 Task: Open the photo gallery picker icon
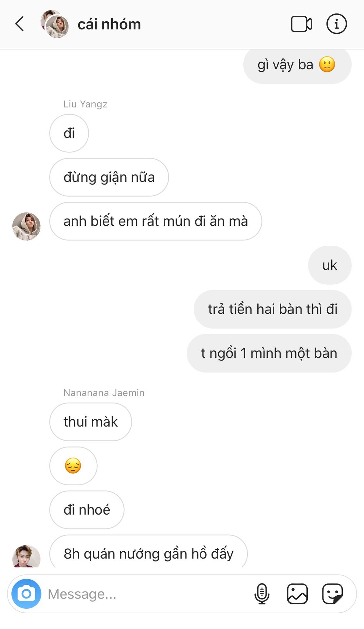(297, 594)
